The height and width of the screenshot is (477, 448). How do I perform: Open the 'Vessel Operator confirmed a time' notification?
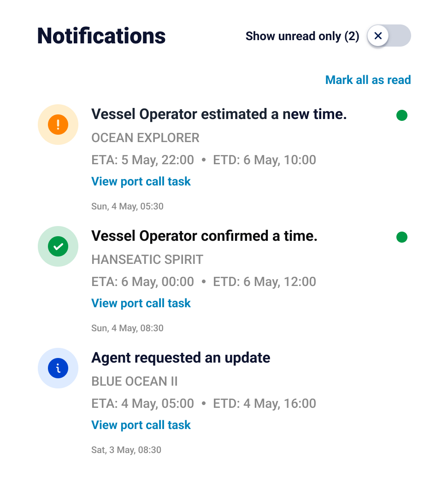(204, 236)
